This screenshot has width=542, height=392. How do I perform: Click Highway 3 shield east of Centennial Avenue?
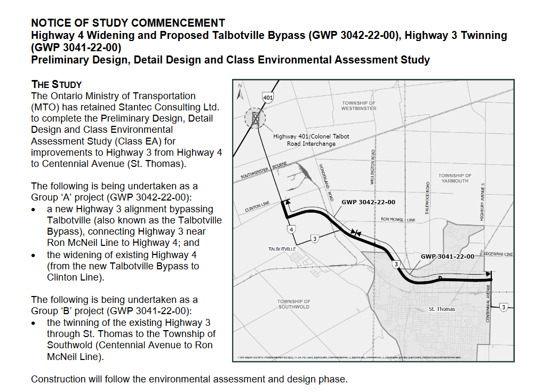pyautogui.click(x=504, y=306)
